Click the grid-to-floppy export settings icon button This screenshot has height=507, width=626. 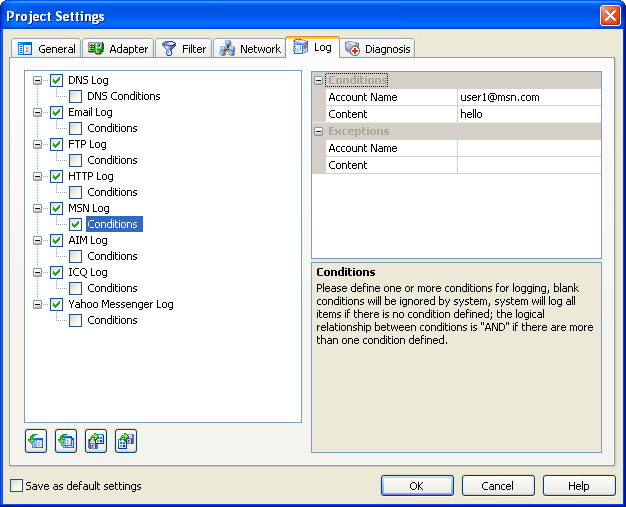pyautogui.click(x=125, y=441)
